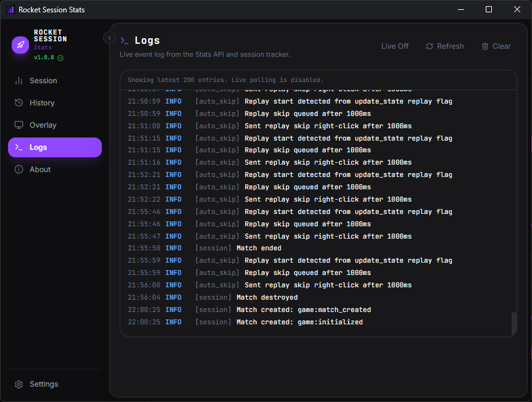Click the Refresh circular arrows icon

[x=430, y=46]
